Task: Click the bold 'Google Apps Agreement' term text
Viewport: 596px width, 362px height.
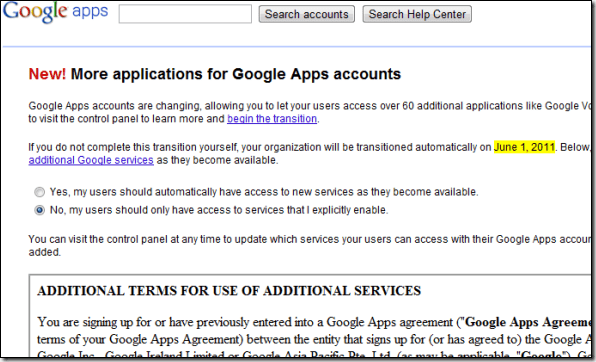Action: (528, 322)
